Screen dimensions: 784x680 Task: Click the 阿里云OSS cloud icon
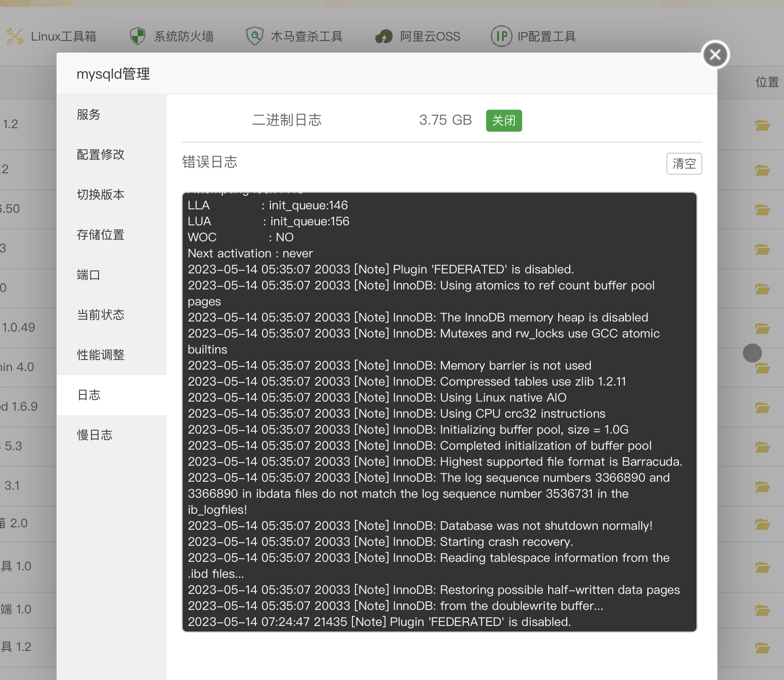click(x=384, y=37)
